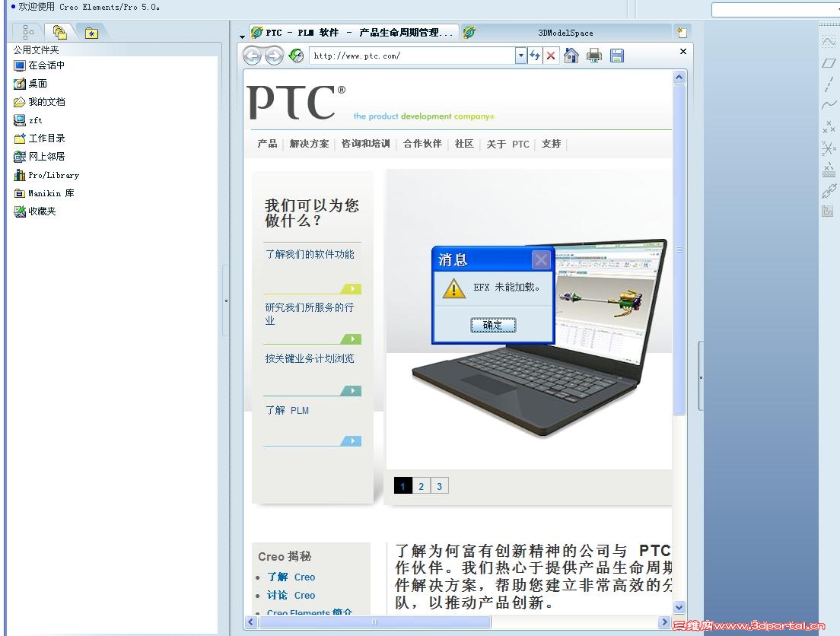Screen dimensions: 840x636
Task: Click the page's vertical scrollbar thumb
Action: click(679, 249)
